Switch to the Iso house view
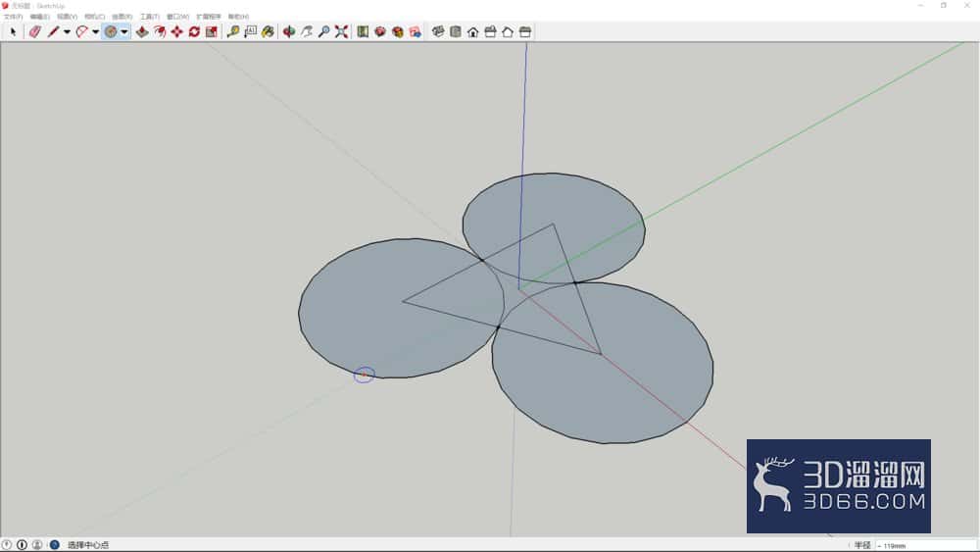980x552 pixels. [438, 31]
